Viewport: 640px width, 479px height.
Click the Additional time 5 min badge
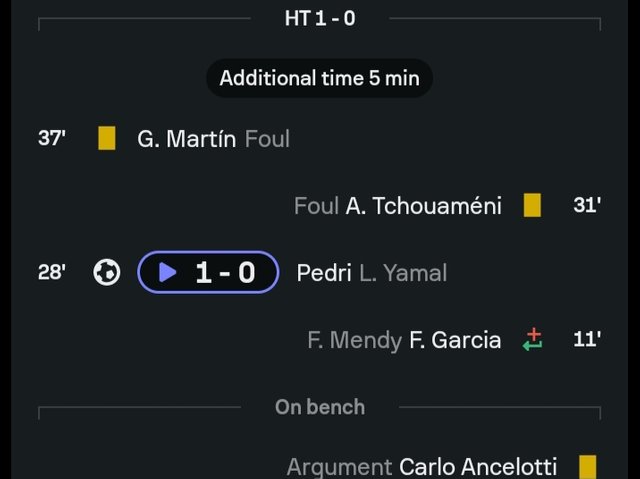[x=320, y=78]
